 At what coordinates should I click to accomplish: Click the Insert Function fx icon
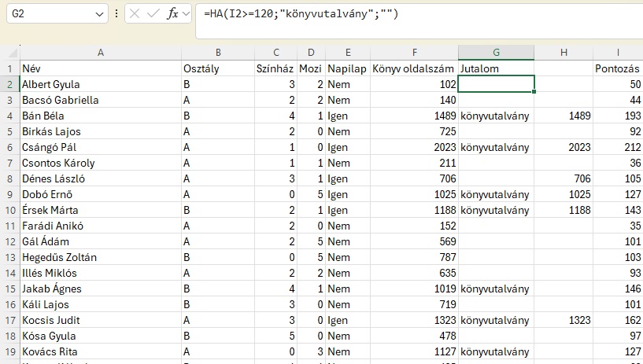(x=172, y=14)
